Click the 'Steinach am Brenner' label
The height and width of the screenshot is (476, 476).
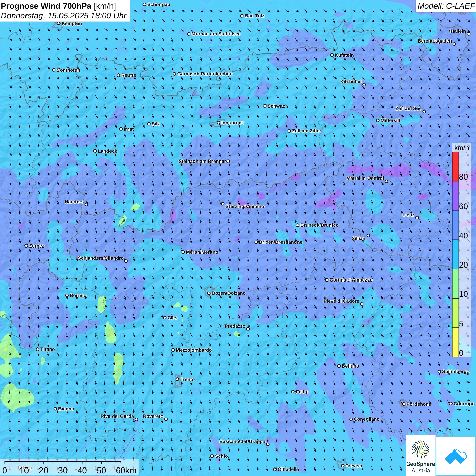(202, 161)
